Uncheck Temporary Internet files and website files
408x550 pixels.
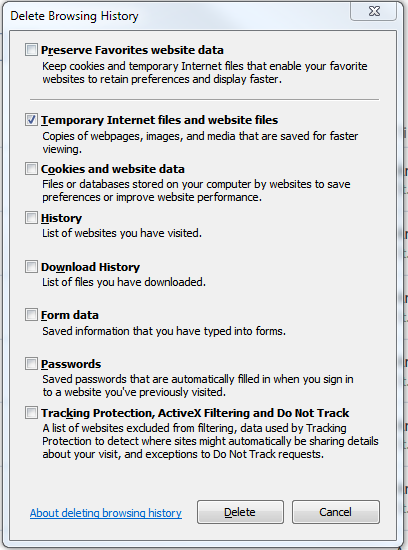coord(31,120)
